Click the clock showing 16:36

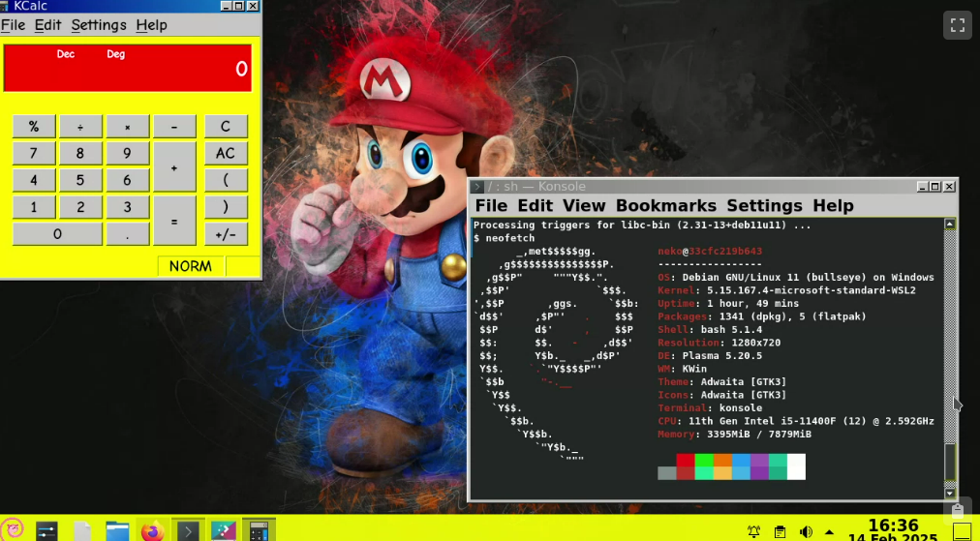click(893, 525)
